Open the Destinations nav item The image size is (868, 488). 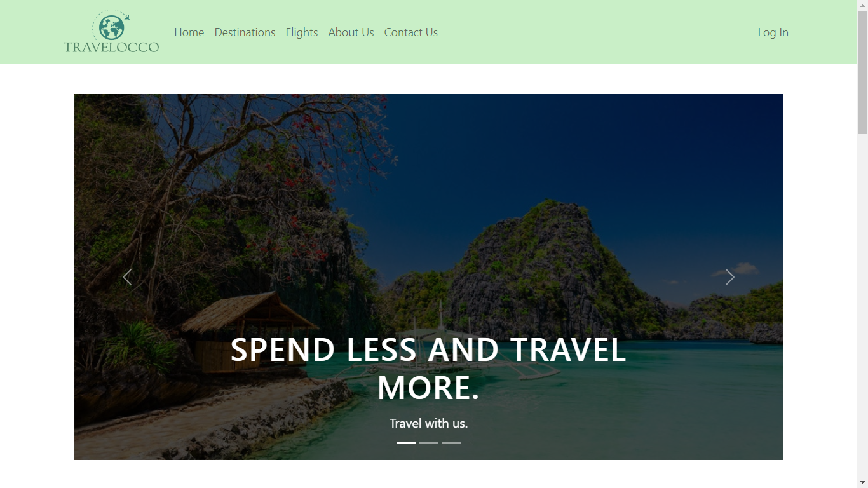(x=245, y=32)
